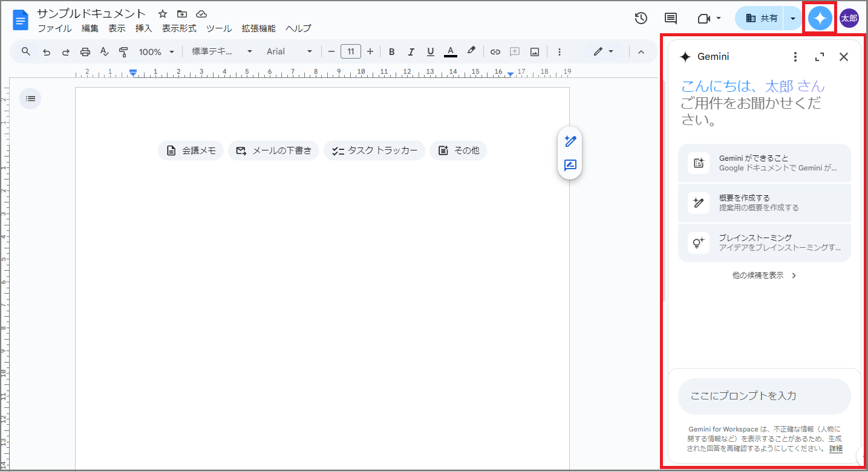Toggle bold formatting
This screenshot has height=472, width=868.
point(392,52)
